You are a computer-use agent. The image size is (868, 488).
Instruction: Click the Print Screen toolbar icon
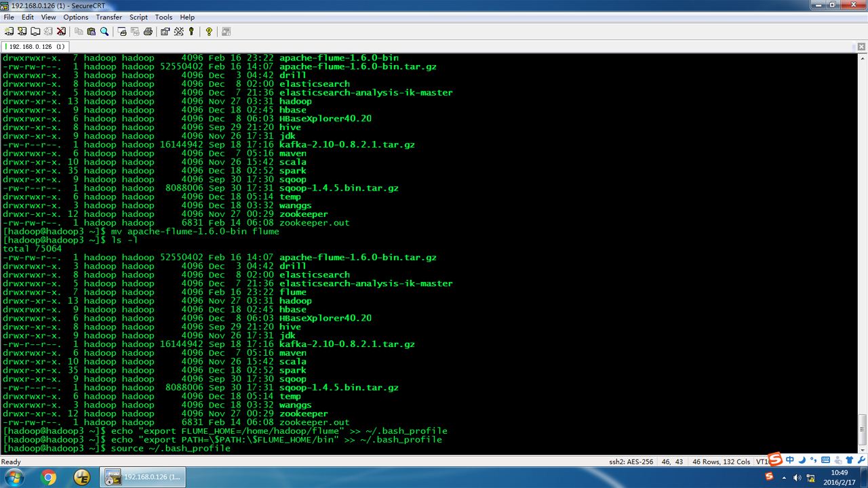pos(122,31)
